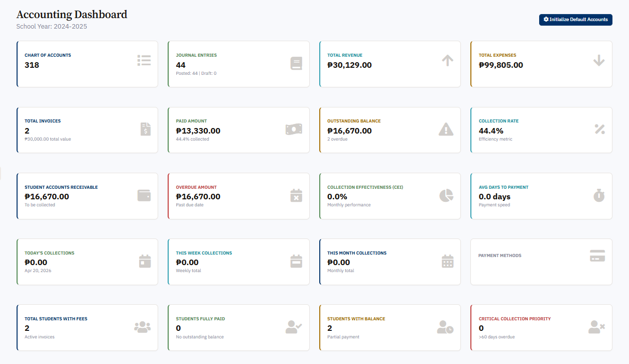
Task: Click the Overdue Amount heading
Action: [x=196, y=187]
